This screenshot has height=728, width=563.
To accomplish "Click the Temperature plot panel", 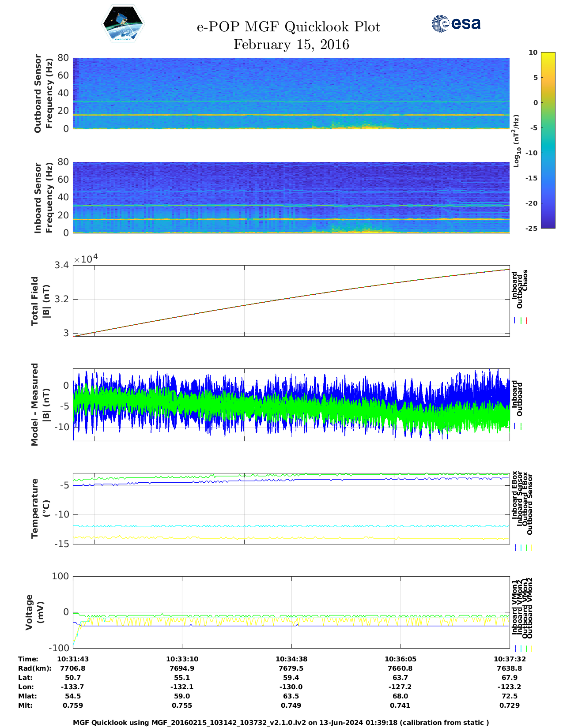I will click(x=291, y=509).
